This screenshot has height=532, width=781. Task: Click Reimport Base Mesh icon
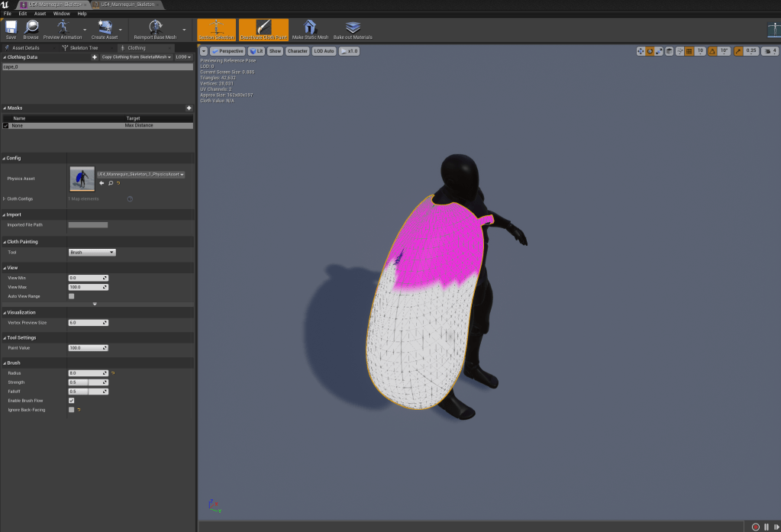point(156,29)
